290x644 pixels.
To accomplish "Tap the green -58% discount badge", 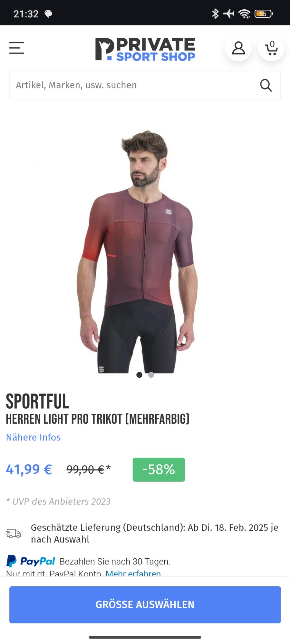I will pos(159,469).
